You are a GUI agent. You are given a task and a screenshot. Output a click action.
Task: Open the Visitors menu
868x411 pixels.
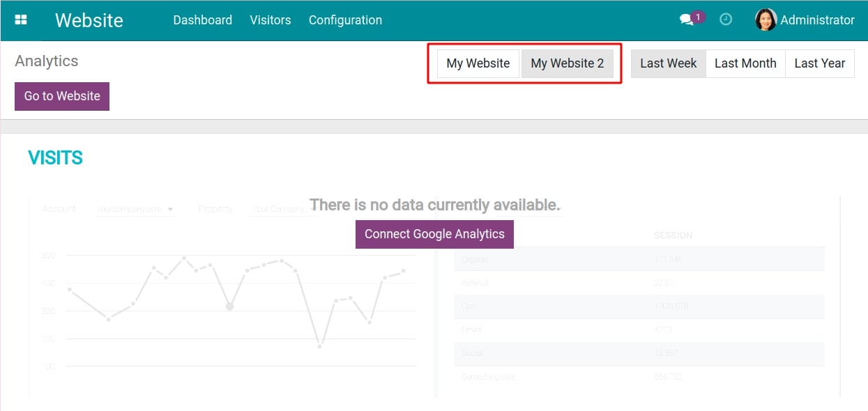271,20
